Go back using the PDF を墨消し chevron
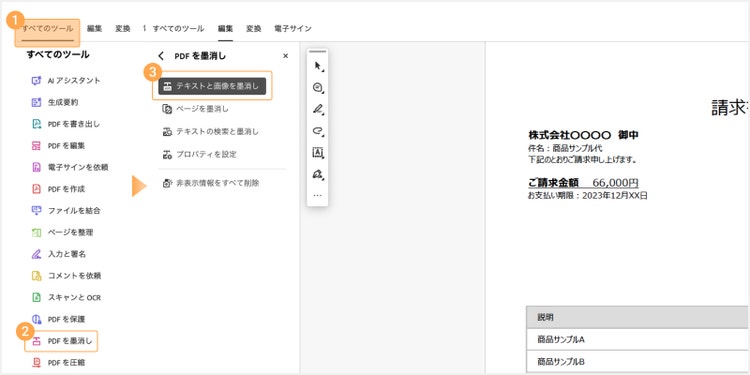750x375 pixels. tap(161, 56)
